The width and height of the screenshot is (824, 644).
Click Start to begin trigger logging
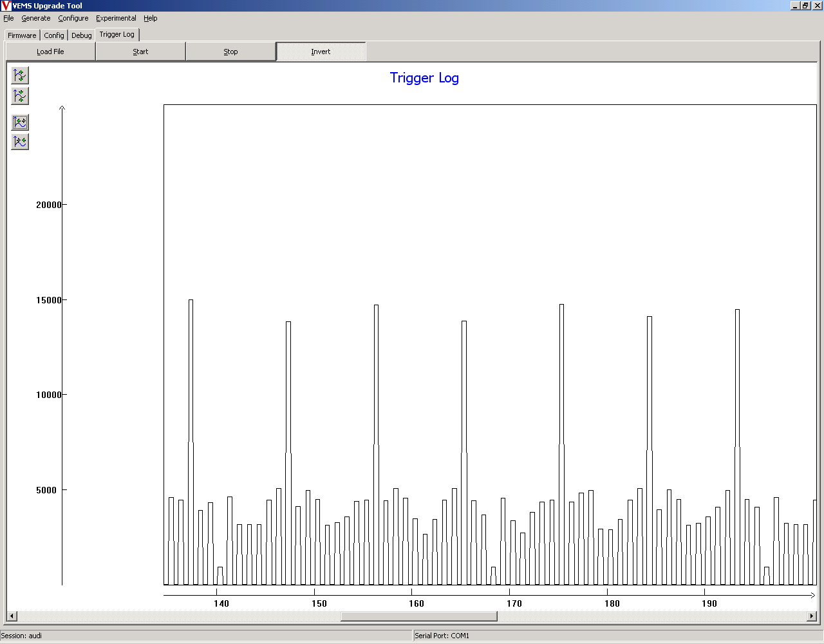coord(140,52)
